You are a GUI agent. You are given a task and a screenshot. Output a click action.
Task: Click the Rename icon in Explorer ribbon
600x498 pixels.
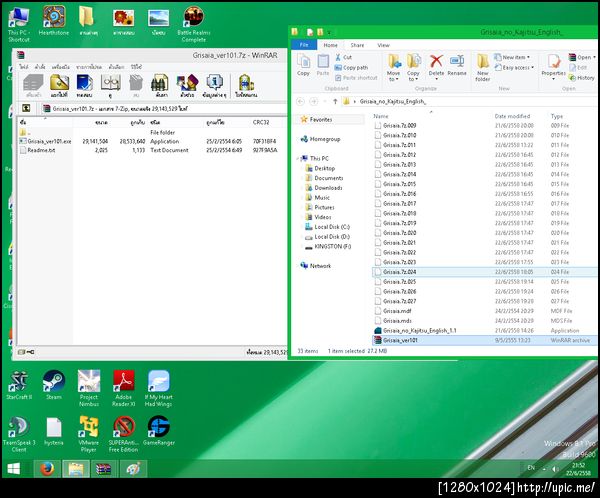click(x=457, y=65)
